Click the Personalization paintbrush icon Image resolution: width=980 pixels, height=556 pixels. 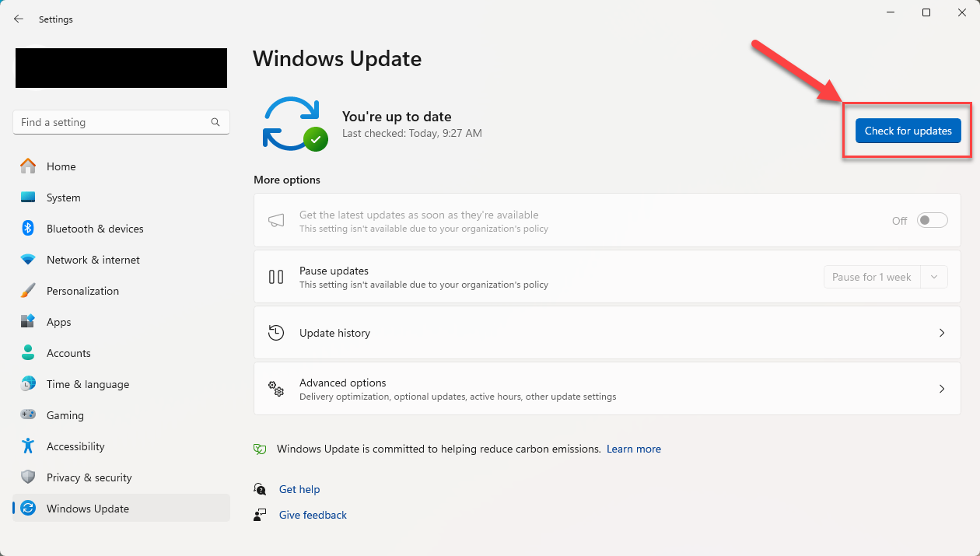point(28,291)
